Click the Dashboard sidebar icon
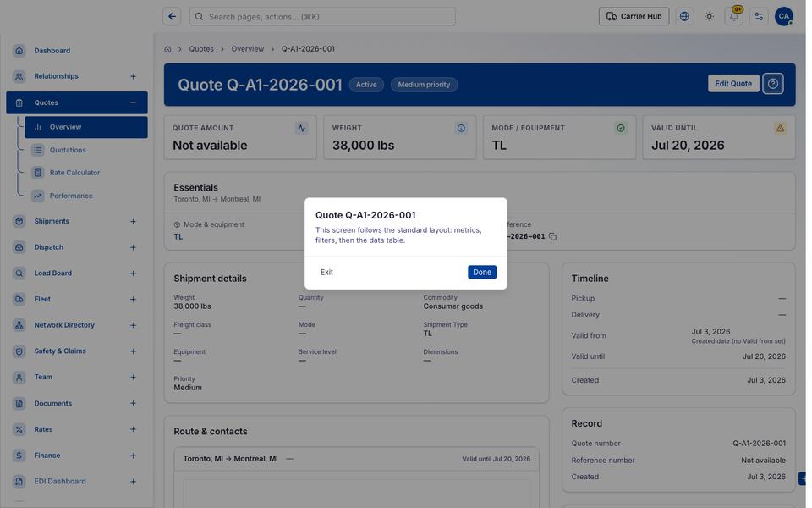 pyautogui.click(x=19, y=51)
